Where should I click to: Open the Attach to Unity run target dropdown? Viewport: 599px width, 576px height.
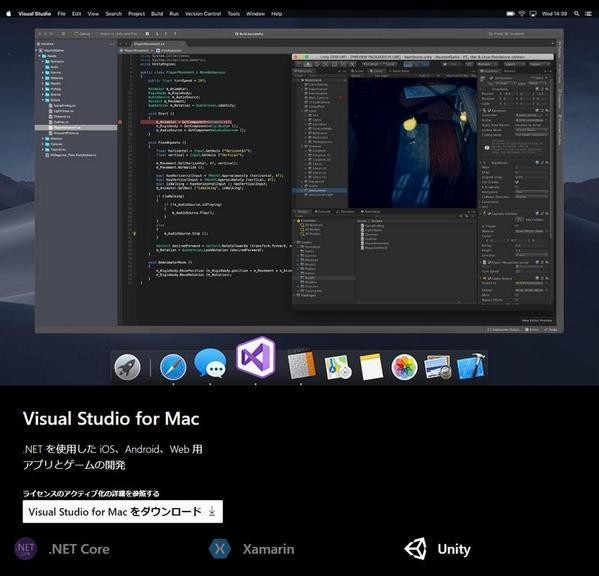click(x=118, y=34)
